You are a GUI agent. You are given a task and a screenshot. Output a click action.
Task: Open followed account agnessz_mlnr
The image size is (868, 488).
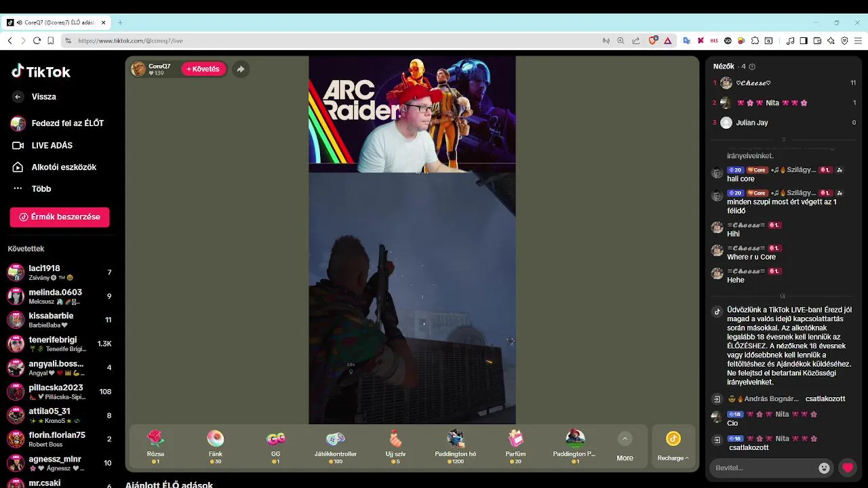60,463
